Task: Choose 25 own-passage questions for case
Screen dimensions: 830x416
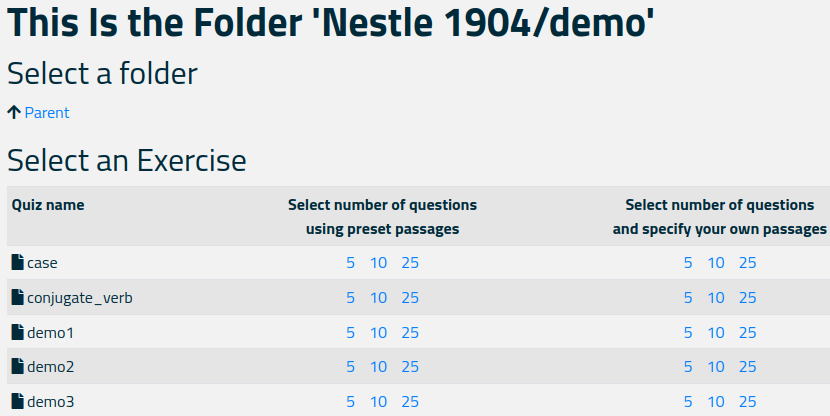Action: coord(747,263)
